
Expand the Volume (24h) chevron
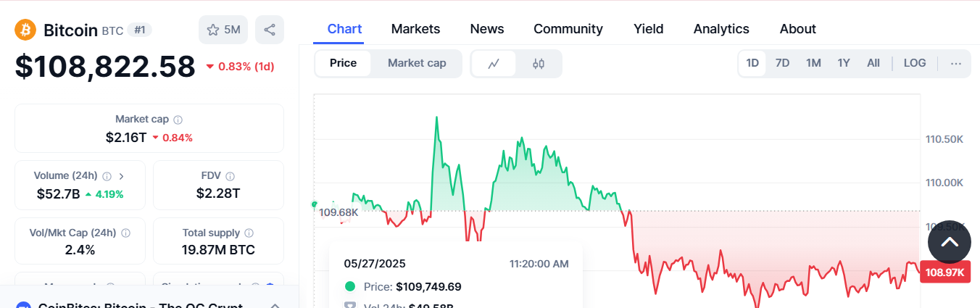coord(121,176)
